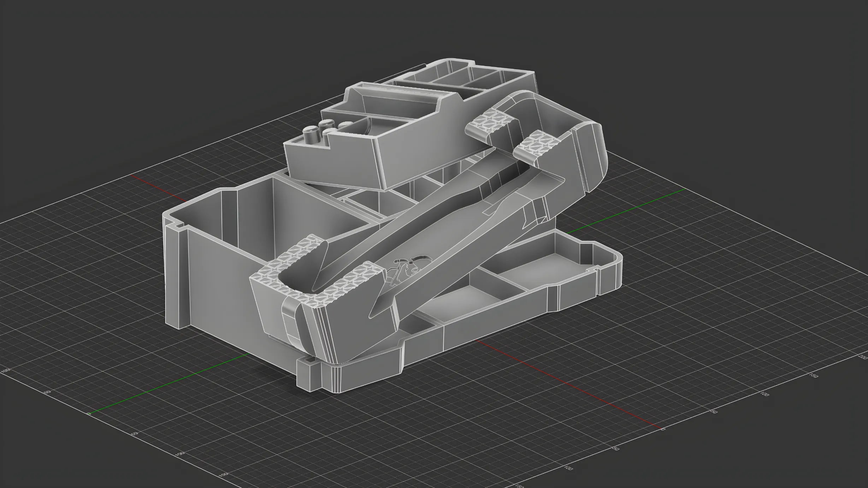Select the flat front face of the upper tray
This screenshot has width=868, height=488.
point(332,162)
